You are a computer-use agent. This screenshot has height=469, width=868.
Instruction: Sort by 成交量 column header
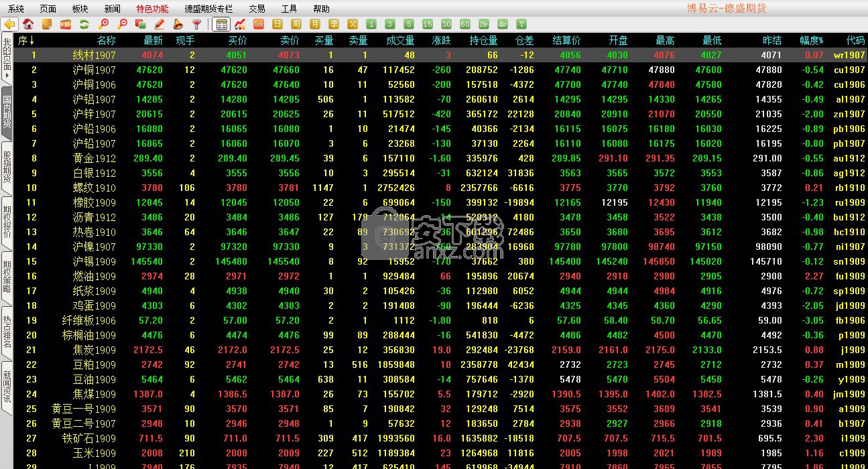[400, 40]
